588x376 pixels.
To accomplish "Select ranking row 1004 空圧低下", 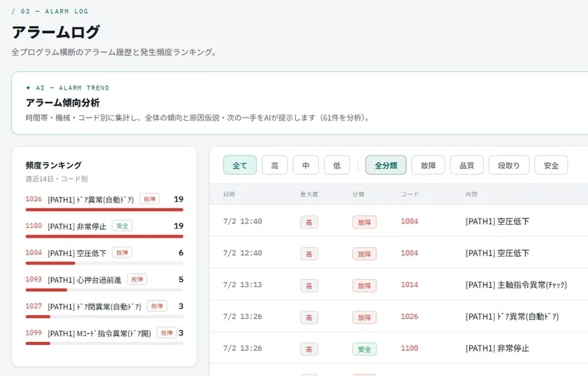I will click(x=104, y=256).
